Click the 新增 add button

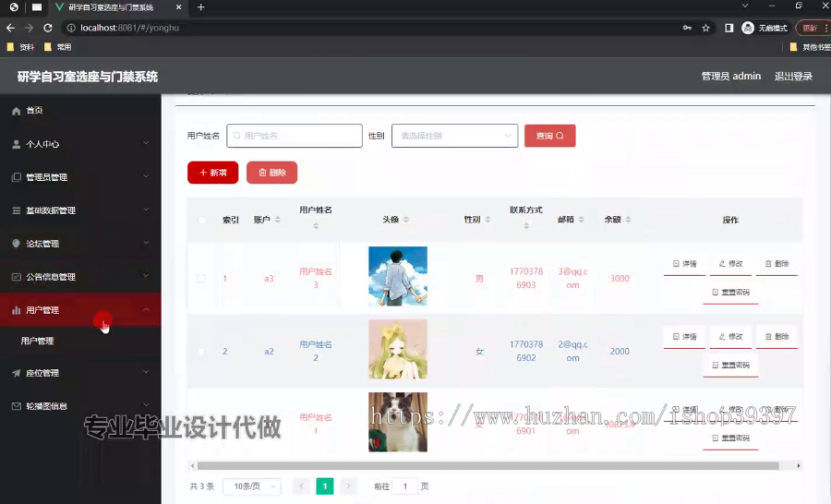coord(213,173)
